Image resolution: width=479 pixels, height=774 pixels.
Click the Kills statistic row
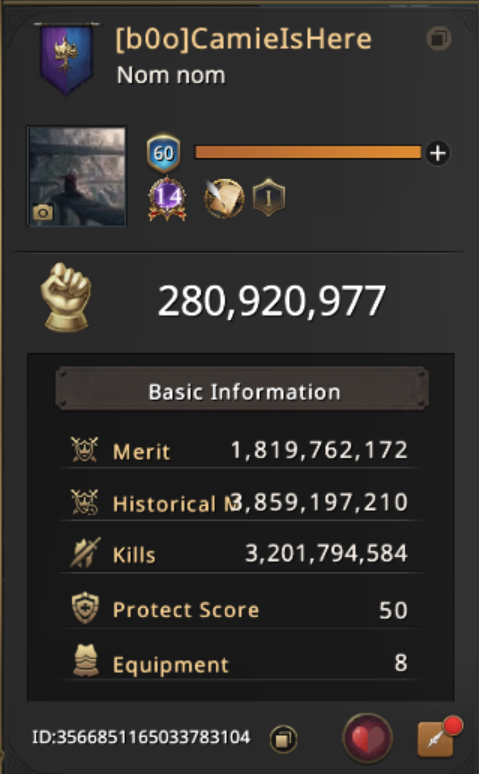click(x=240, y=554)
